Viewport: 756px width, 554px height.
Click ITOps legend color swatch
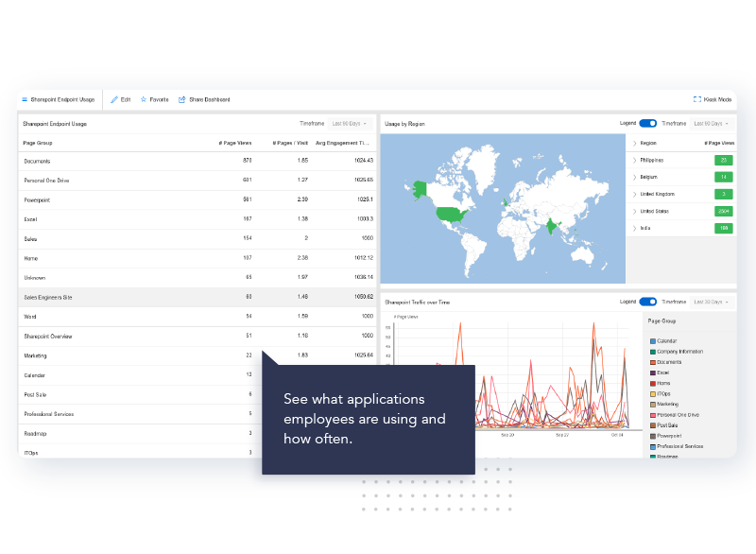pos(653,394)
